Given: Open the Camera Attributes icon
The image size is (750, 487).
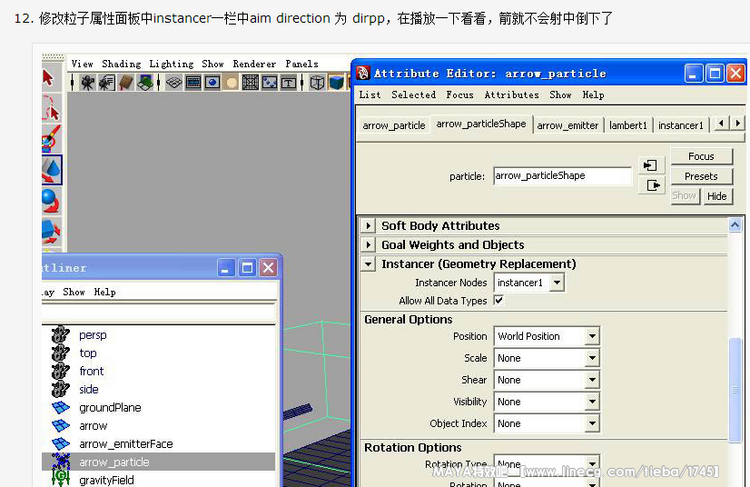Looking at the screenshot, I should coord(107,83).
